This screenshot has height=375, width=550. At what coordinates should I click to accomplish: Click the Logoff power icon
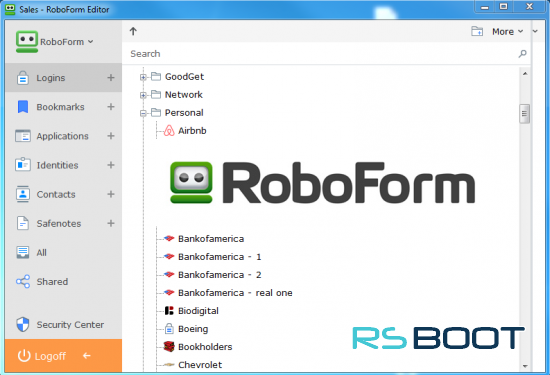tap(24, 356)
